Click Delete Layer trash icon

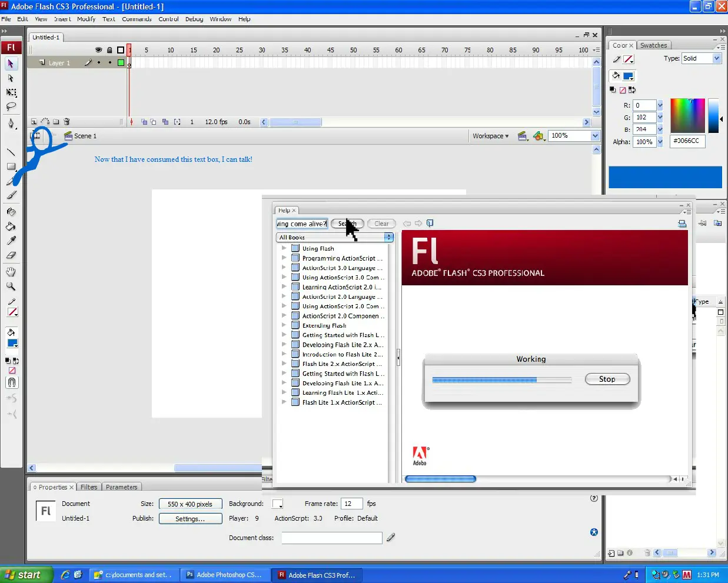[x=67, y=122]
